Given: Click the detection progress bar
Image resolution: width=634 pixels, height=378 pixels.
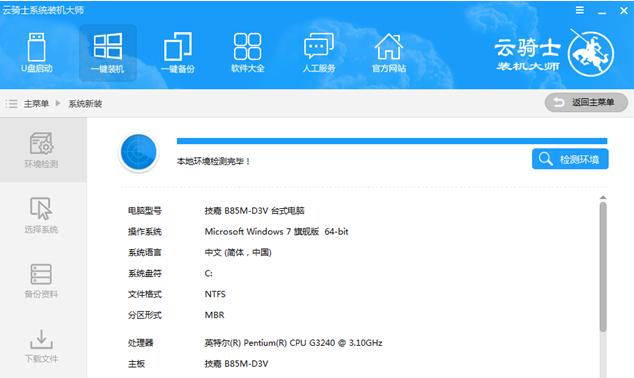Looking at the screenshot, I should pyautogui.click(x=392, y=141).
